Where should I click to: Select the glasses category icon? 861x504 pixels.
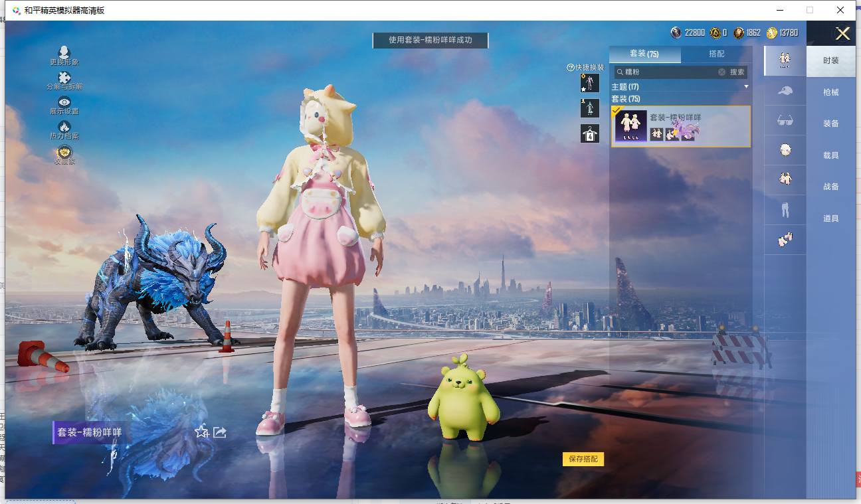click(x=785, y=120)
